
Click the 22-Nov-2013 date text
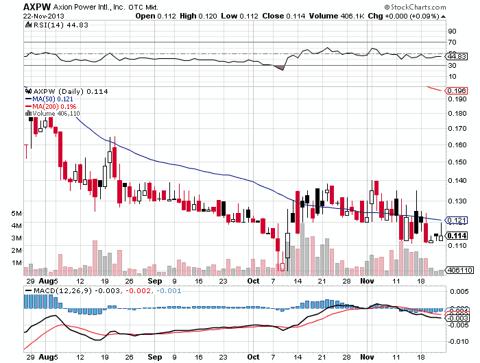[44, 16]
